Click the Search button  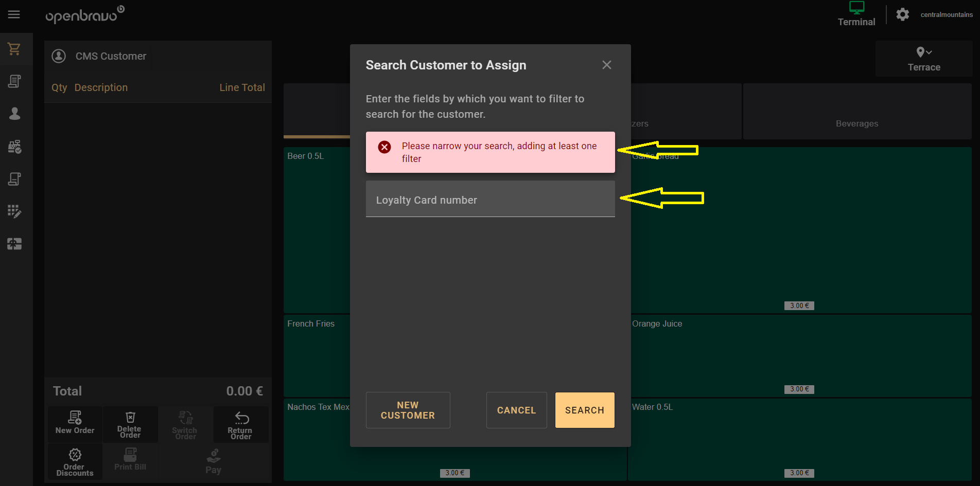tap(585, 410)
